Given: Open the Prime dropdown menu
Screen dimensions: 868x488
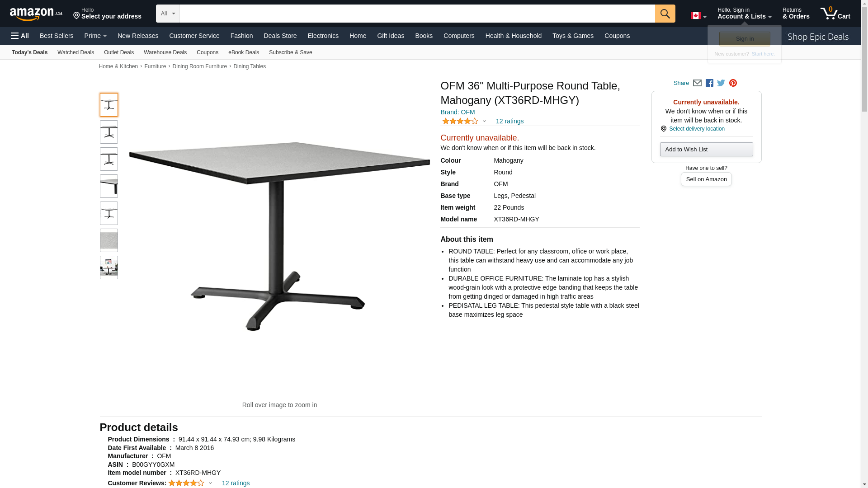Looking at the screenshot, I should point(95,36).
